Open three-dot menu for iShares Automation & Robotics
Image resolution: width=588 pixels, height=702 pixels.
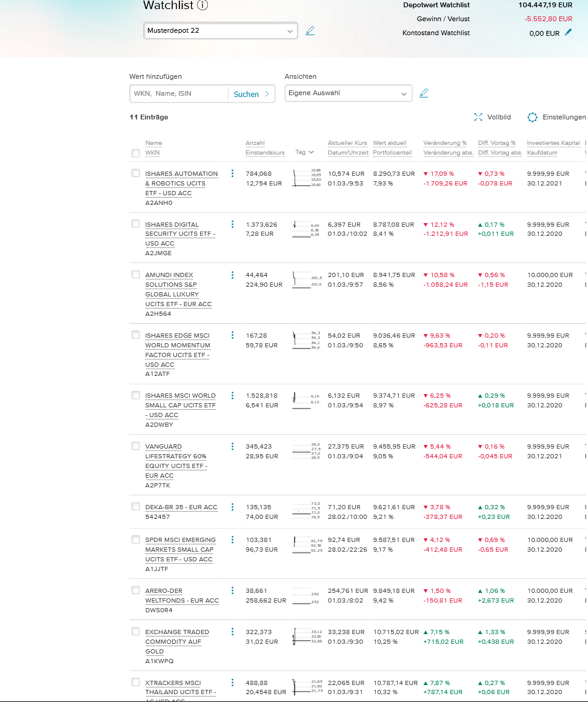pos(232,173)
